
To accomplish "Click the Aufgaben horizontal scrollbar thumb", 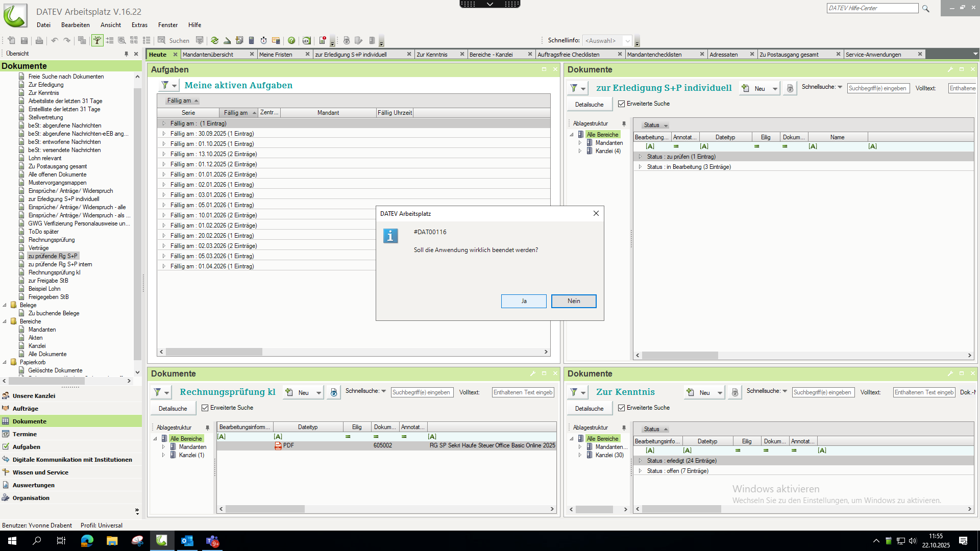I will [x=214, y=352].
